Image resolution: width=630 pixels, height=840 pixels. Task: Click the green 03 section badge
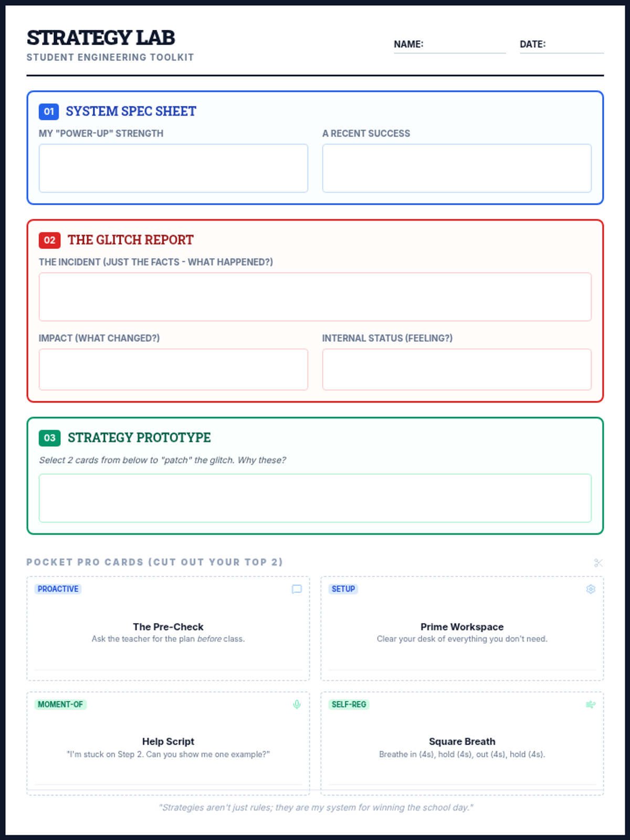click(49, 438)
